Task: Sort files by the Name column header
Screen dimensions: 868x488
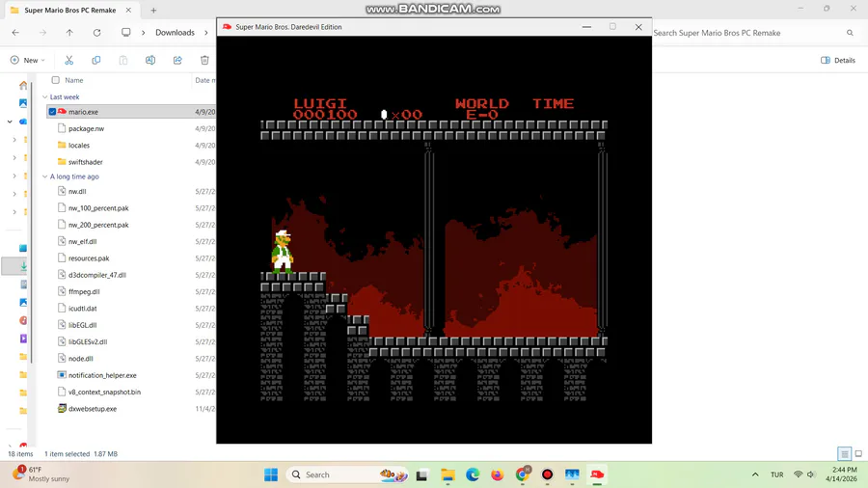Action: coord(73,80)
